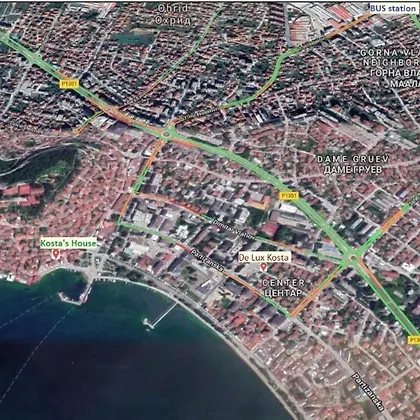Click the Gorna Vla neighborhood label
The width and height of the screenshot is (420, 420).
[390, 68]
